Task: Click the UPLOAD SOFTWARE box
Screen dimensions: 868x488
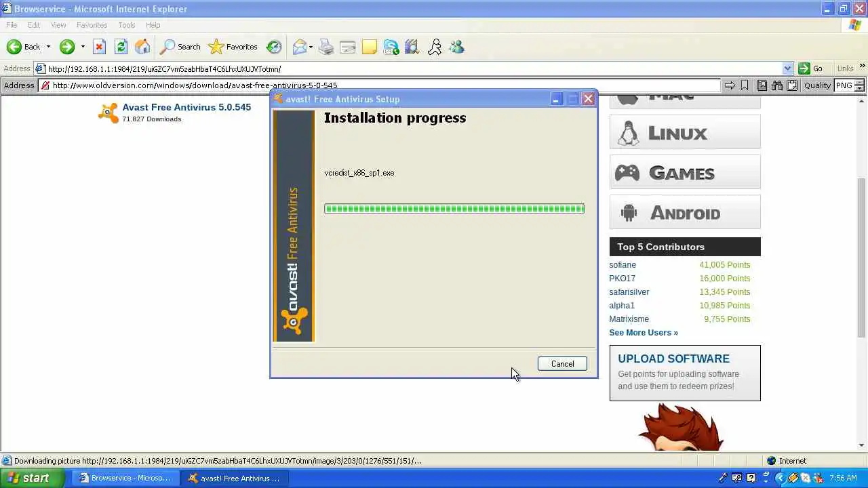Action: (x=685, y=373)
